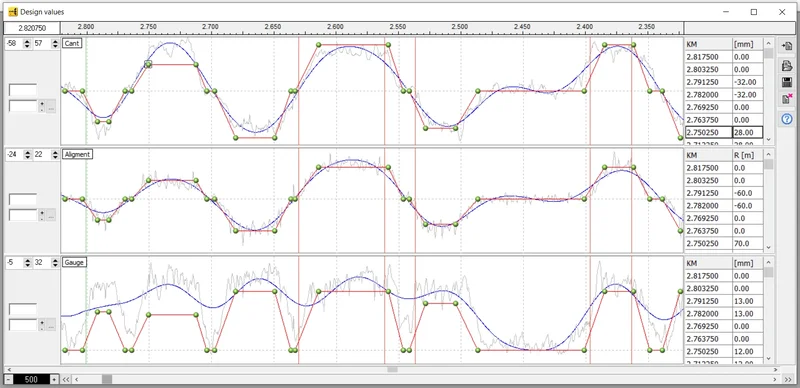
Task: Click the Gauge table scroll up arrow
Action: click(x=768, y=262)
